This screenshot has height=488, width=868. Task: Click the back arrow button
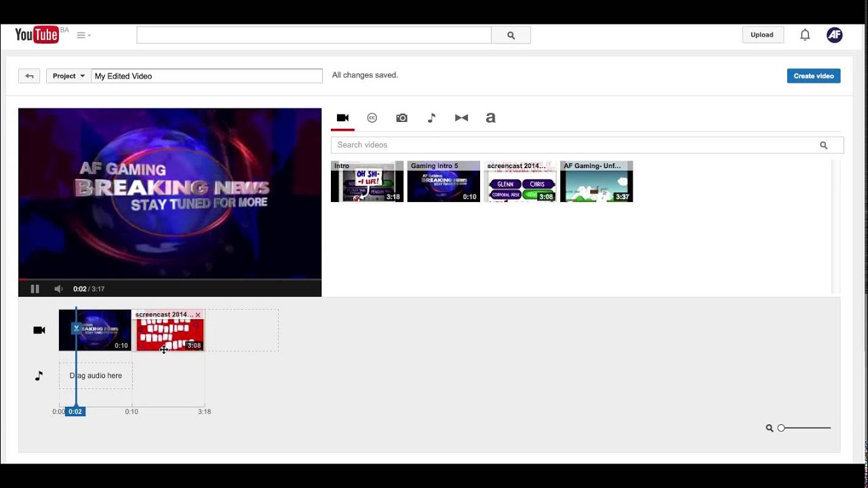pyautogui.click(x=29, y=76)
